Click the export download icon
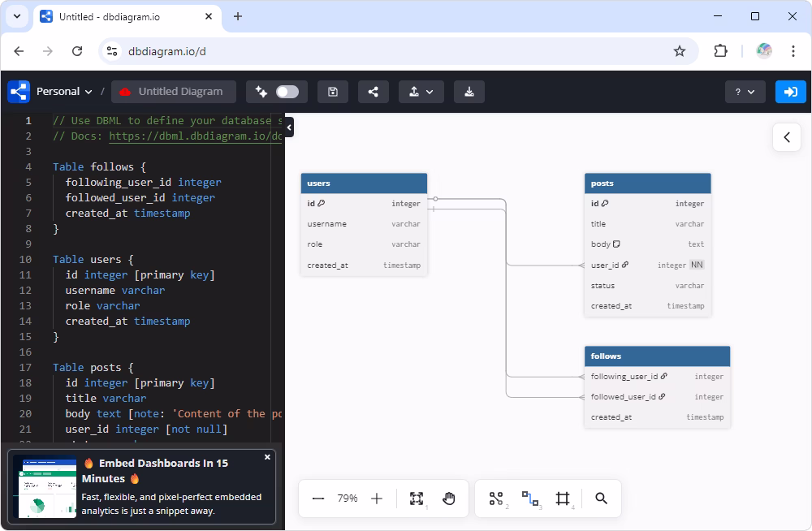Screen dimensions: 812x531 tap(469, 92)
